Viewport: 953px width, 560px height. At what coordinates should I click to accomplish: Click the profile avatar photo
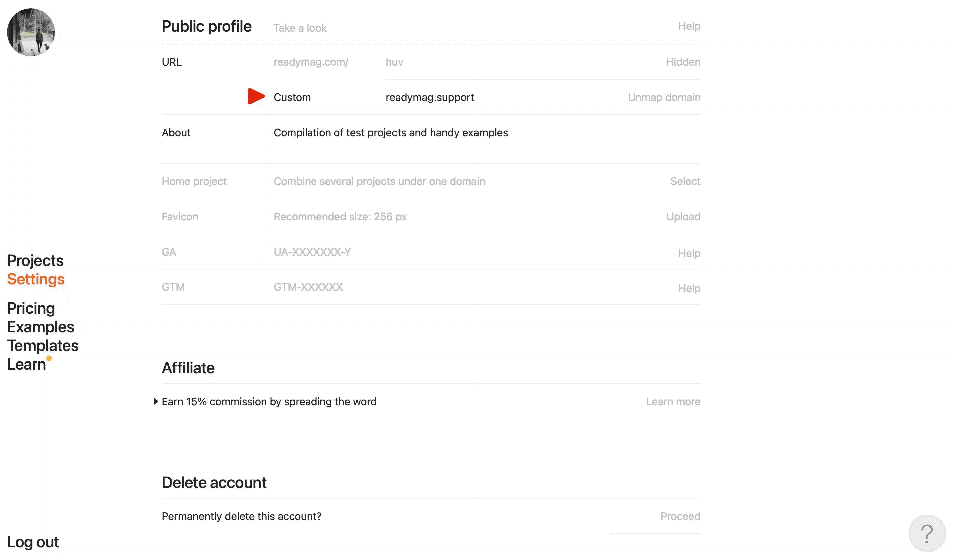point(31,32)
